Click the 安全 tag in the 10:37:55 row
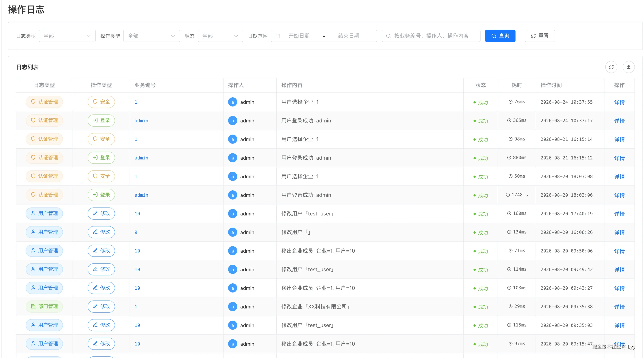Screen dimensions: 644x358 pyautogui.click(x=101, y=102)
